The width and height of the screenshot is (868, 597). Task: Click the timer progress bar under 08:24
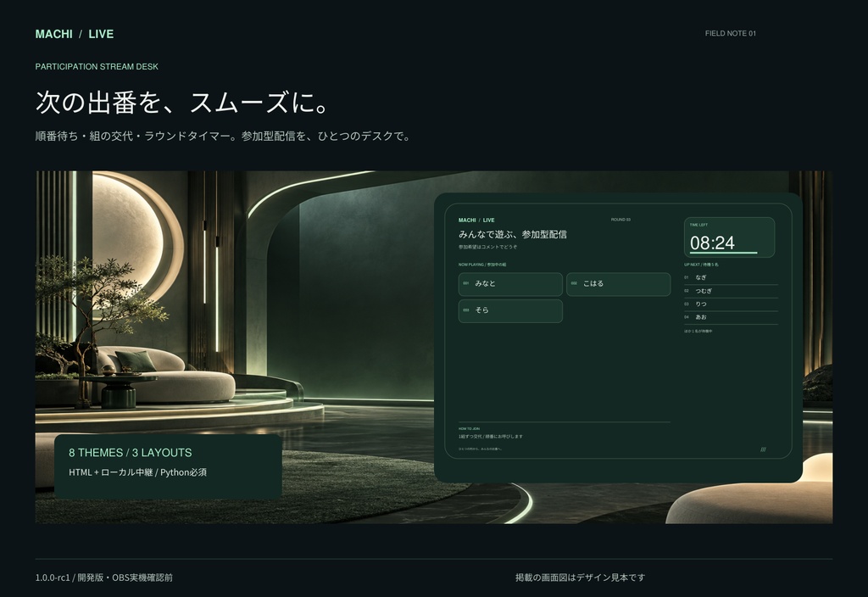(724, 253)
